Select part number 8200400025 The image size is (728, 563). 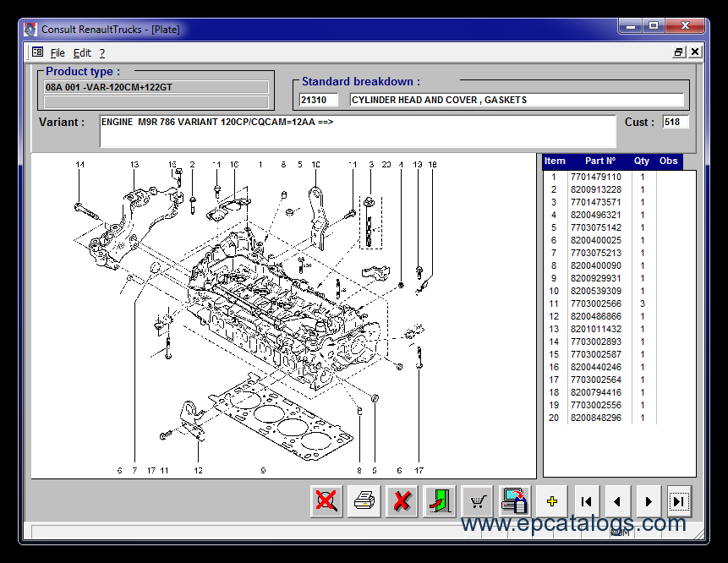(596, 240)
